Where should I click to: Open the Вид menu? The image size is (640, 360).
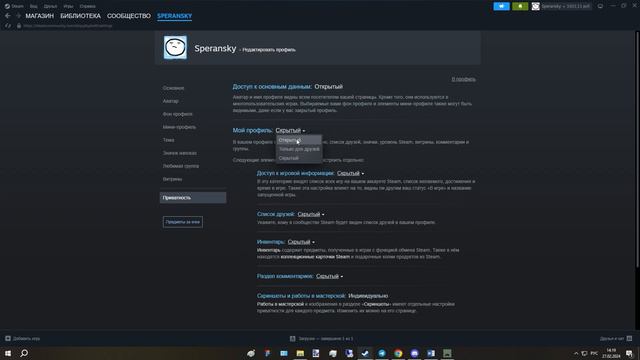tap(33, 6)
